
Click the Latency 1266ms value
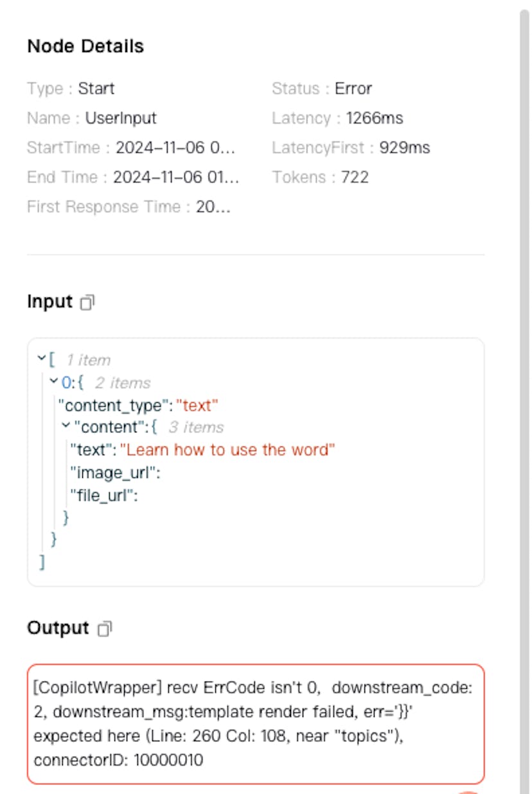point(375,118)
